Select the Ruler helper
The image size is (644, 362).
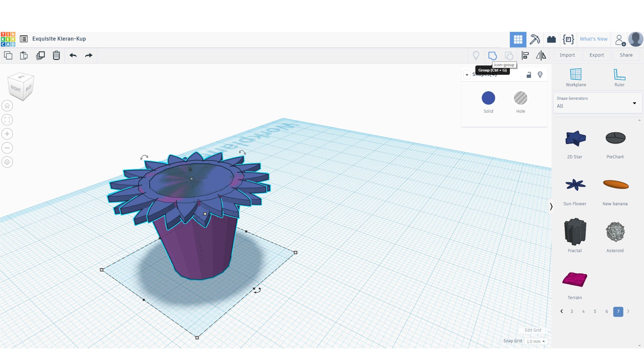(620, 76)
